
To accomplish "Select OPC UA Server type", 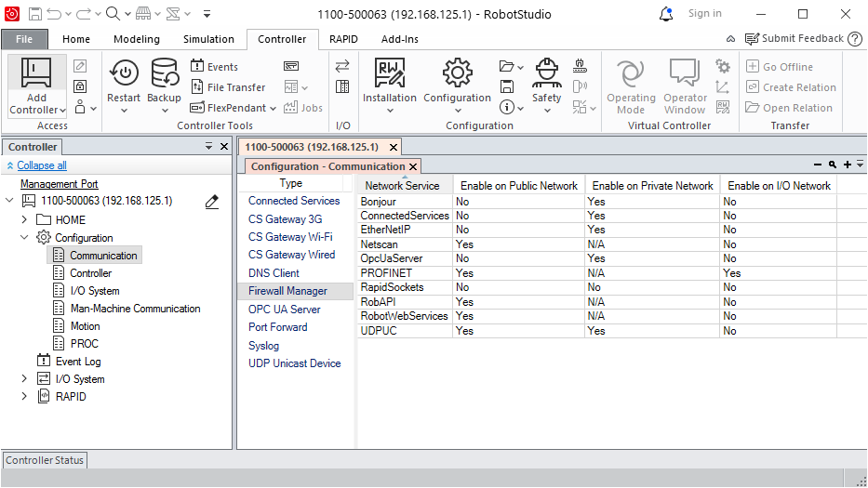I will point(284,310).
